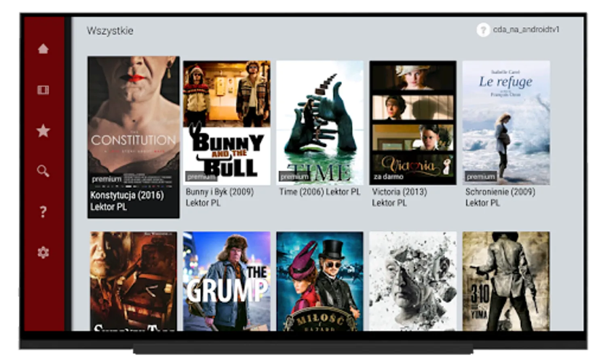
Task: Open The Grump movie poster
Action: (227, 281)
